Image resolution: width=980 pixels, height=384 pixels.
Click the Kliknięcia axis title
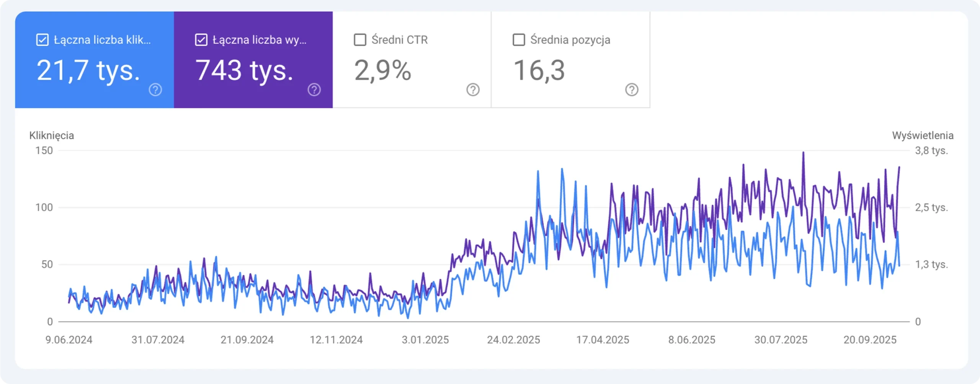pos(52,136)
